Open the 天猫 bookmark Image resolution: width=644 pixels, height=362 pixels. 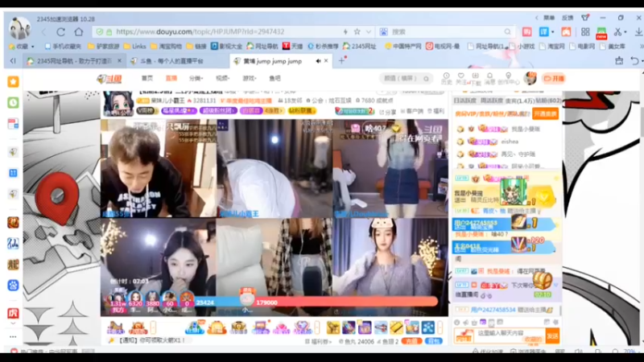[x=292, y=47]
